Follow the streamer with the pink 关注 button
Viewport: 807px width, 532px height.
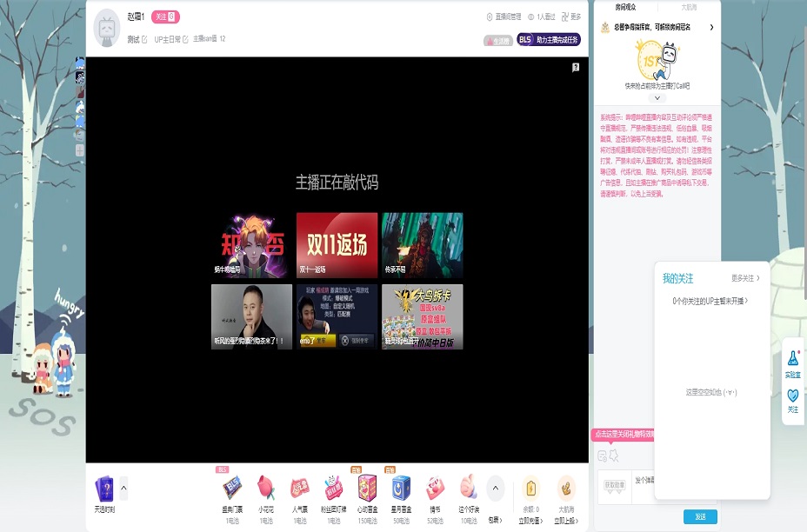(x=165, y=17)
